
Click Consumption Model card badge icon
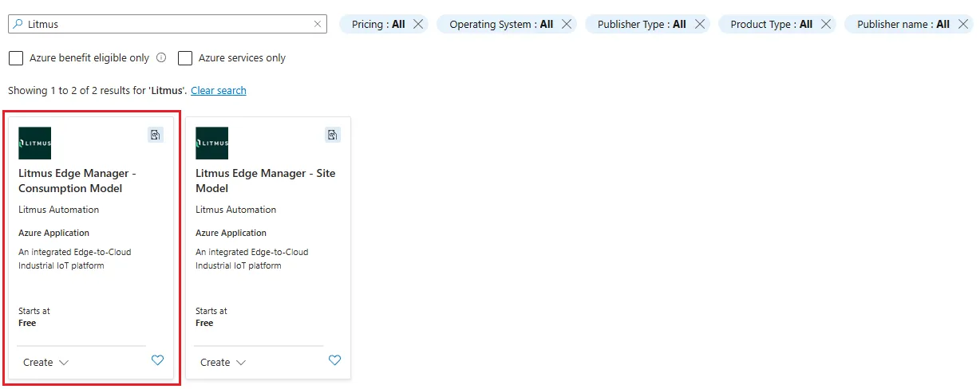click(x=156, y=135)
